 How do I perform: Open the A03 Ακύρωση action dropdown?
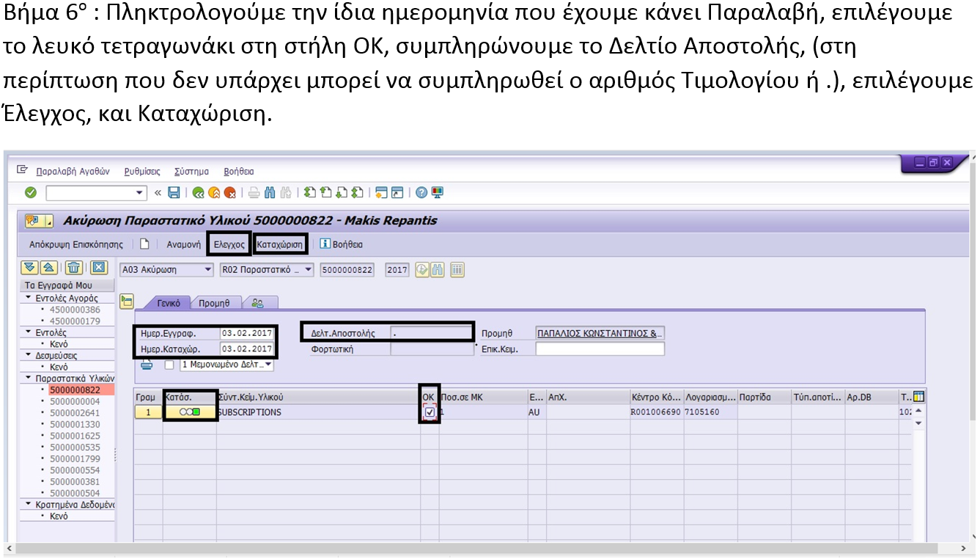207,270
